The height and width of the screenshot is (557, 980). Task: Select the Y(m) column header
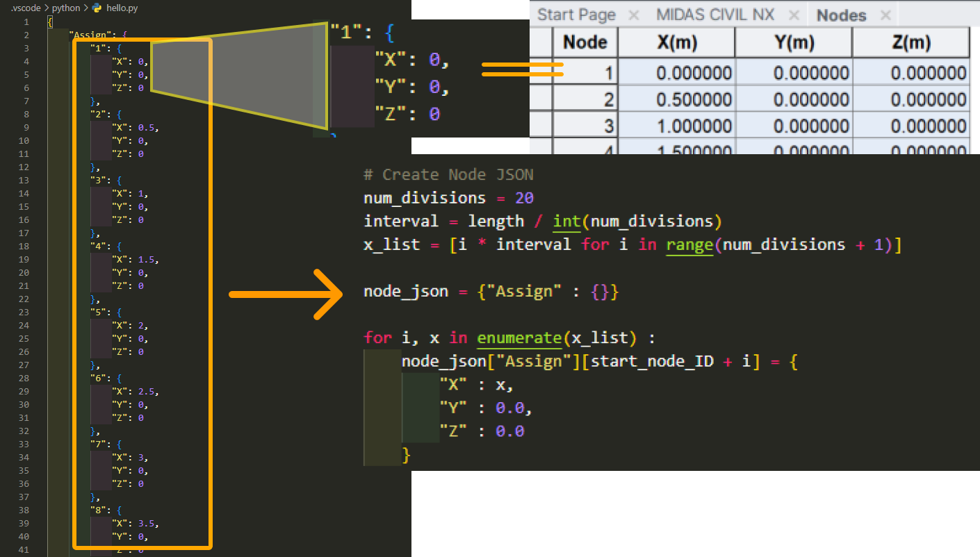(793, 42)
